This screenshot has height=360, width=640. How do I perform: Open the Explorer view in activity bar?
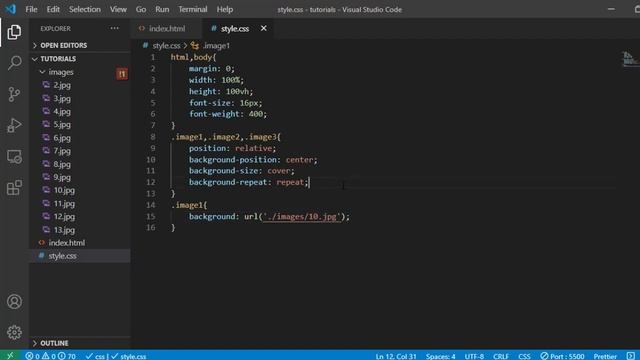tap(14, 32)
